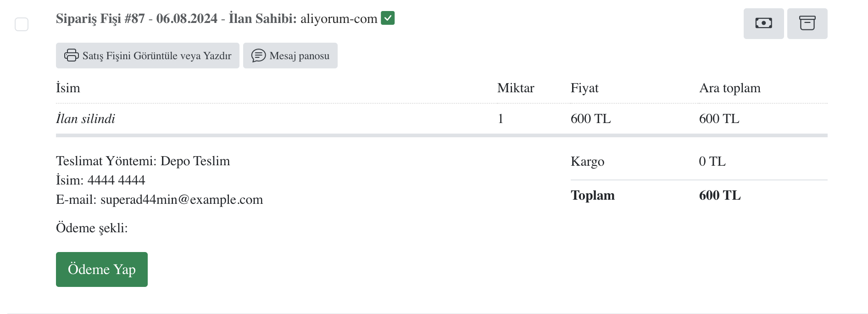Click the speech bubble message icon
This screenshot has width=868, height=314.
258,56
